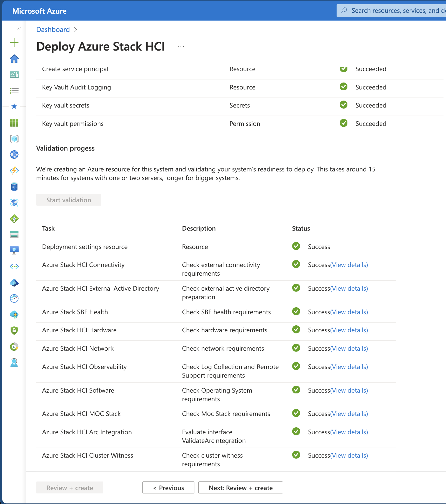Click the Validation progess heading
The width and height of the screenshot is (446, 504).
[x=65, y=148]
